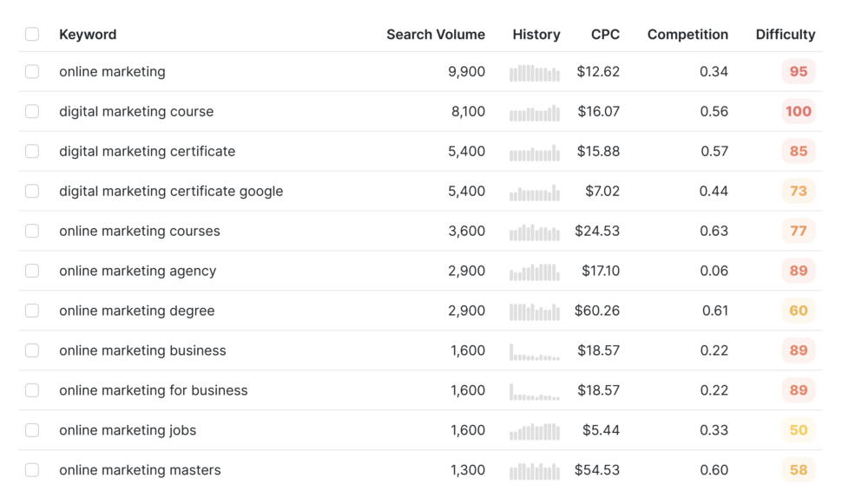Select the digital marketing certificate google checkbox
The height and width of the screenshot is (504, 842).
[x=32, y=191]
